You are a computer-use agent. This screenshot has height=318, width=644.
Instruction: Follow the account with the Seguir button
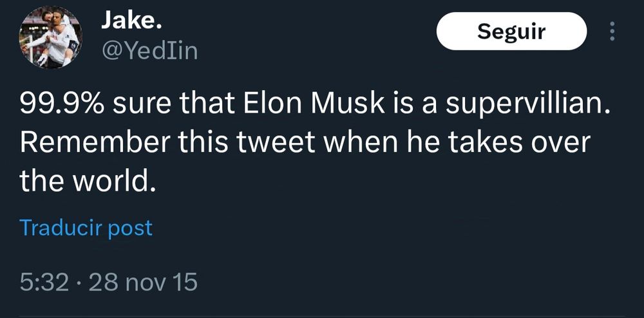point(512,31)
